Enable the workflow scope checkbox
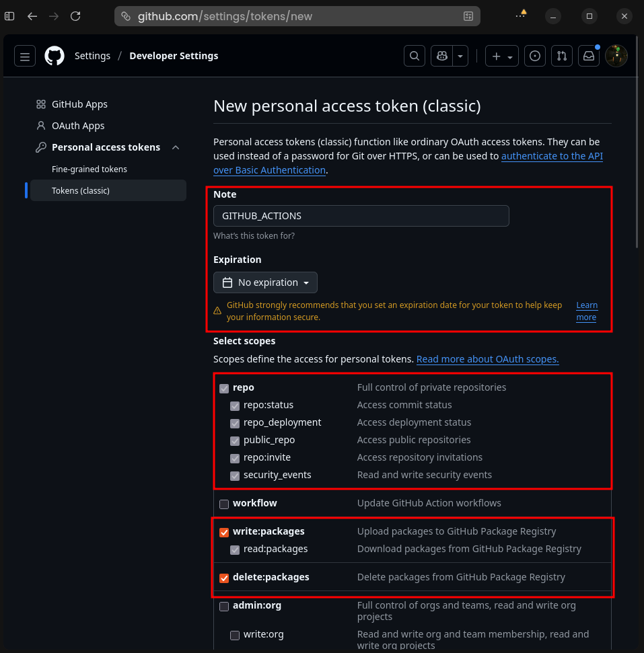The width and height of the screenshot is (644, 653). click(x=223, y=504)
